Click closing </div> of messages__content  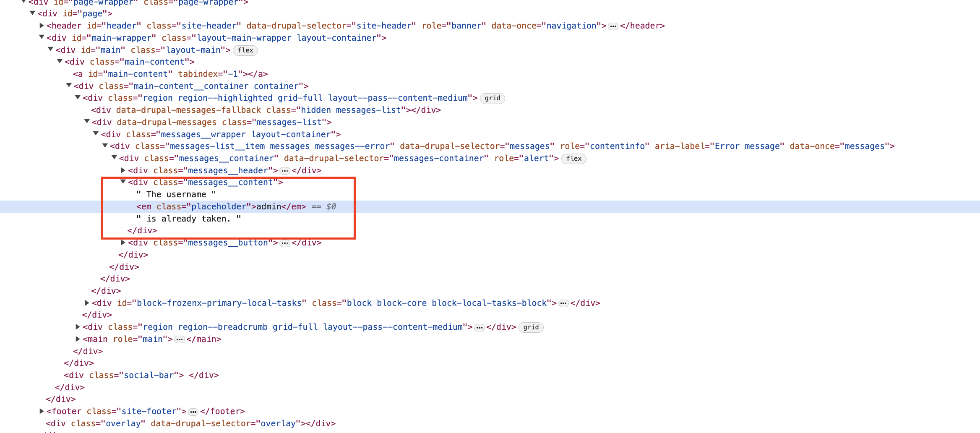pyautogui.click(x=142, y=230)
